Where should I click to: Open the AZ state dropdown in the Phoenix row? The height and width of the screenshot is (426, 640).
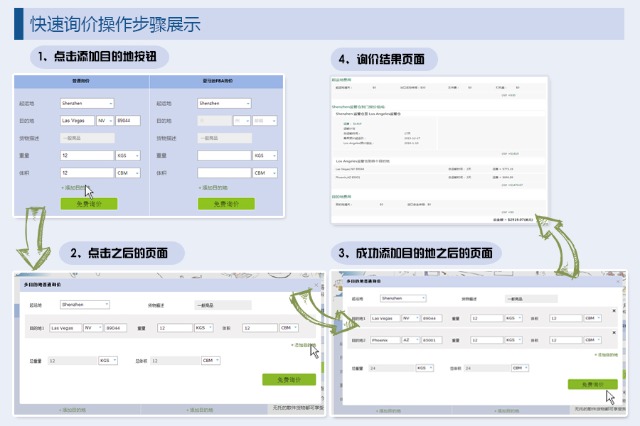point(412,339)
